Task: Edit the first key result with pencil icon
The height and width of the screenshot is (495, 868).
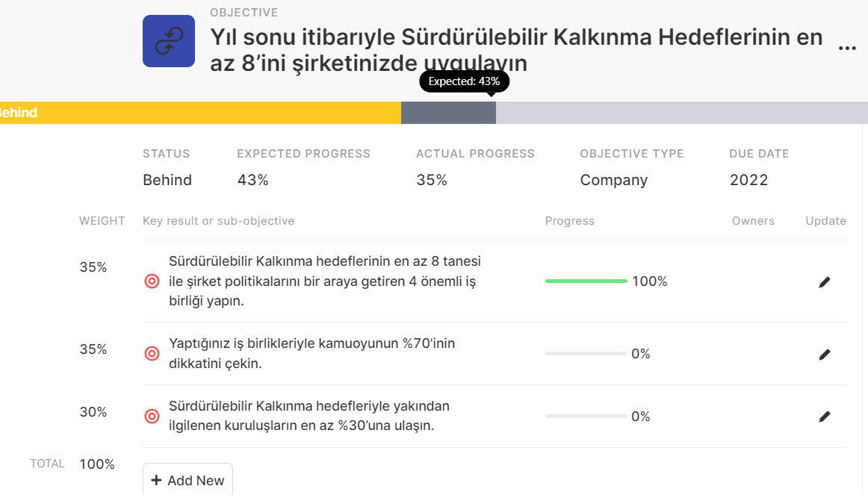Action: tap(824, 282)
